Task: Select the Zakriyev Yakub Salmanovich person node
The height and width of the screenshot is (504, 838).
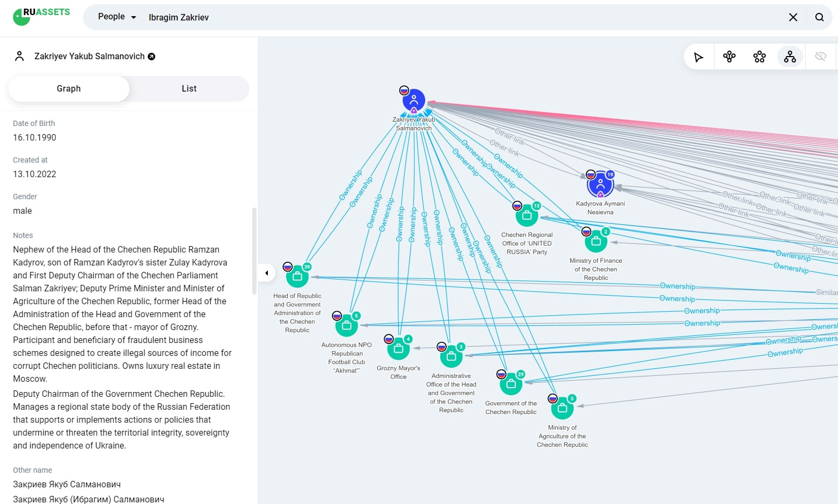Action: point(414,101)
